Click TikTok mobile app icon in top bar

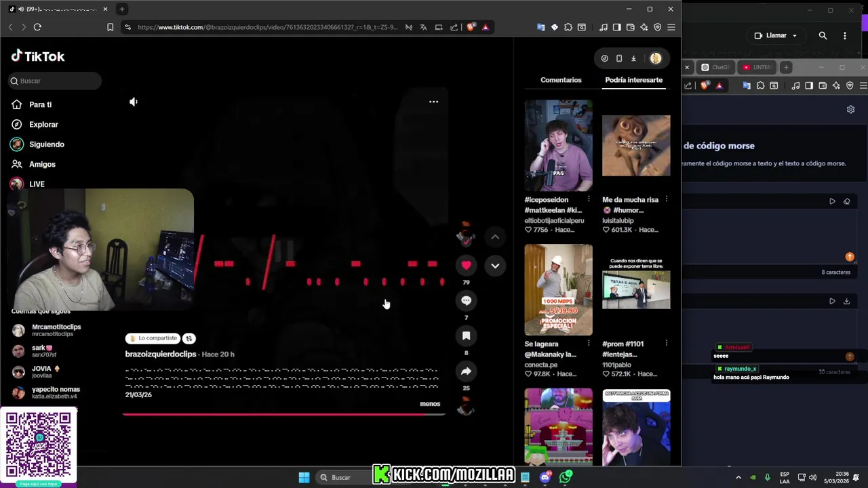click(619, 58)
